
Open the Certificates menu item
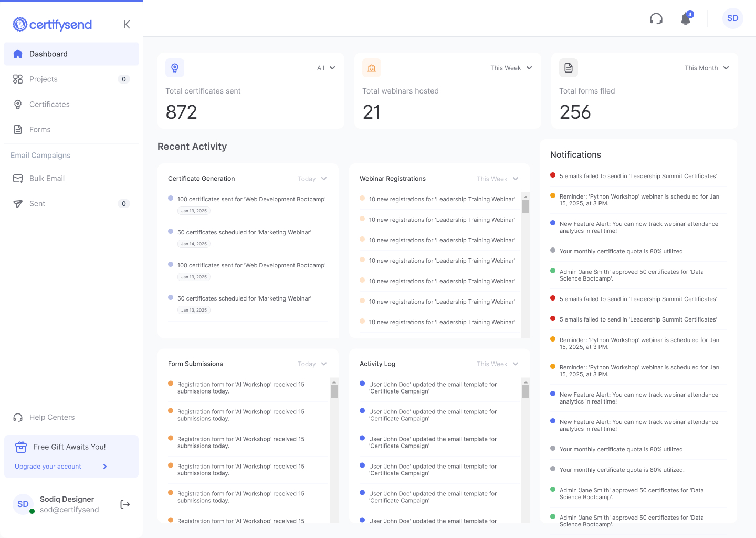(71, 105)
